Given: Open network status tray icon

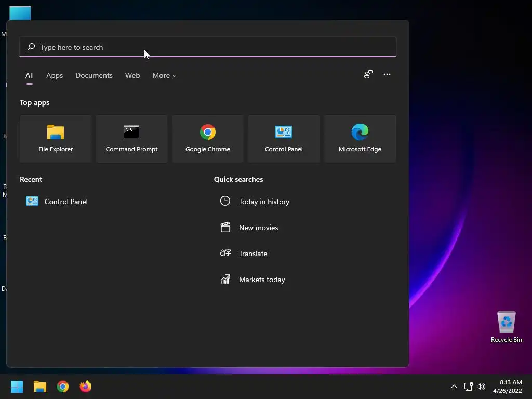Looking at the screenshot, I should (468, 387).
